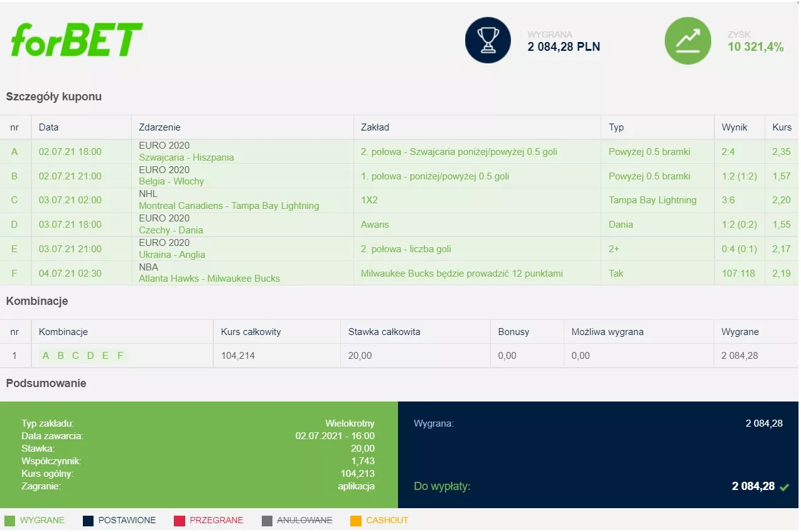Click the 02.07.2021 - 16:00 placement date
Viewport: 801px width, 532px height.
coord(335,436)
